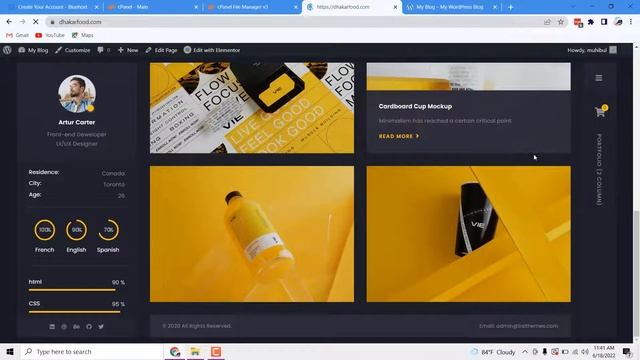Viewport: 640px width, 360px height.
Task: Open Chrome from the taskbar
Action: click(175, 351)
